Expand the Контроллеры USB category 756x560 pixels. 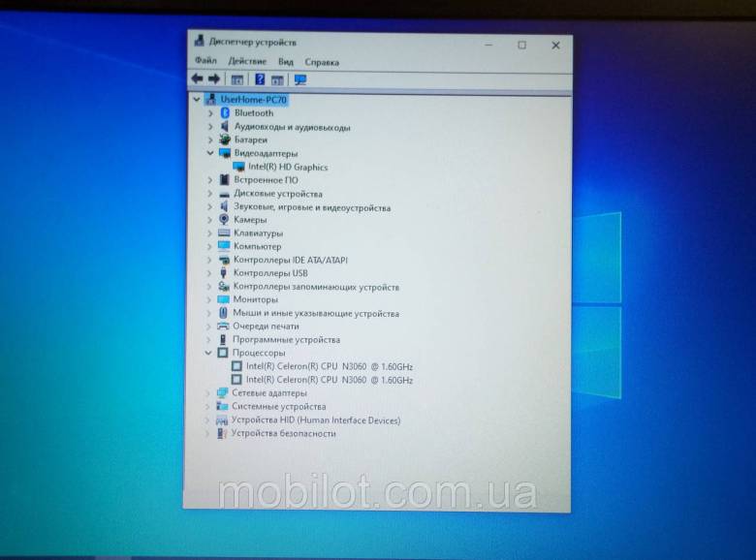click(209, 273)
